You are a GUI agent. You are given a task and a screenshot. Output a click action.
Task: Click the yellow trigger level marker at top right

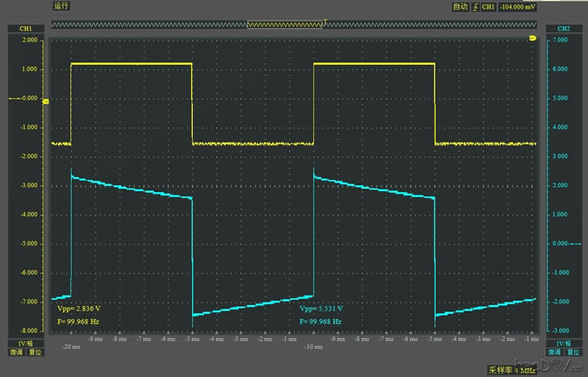coord(533,38)
